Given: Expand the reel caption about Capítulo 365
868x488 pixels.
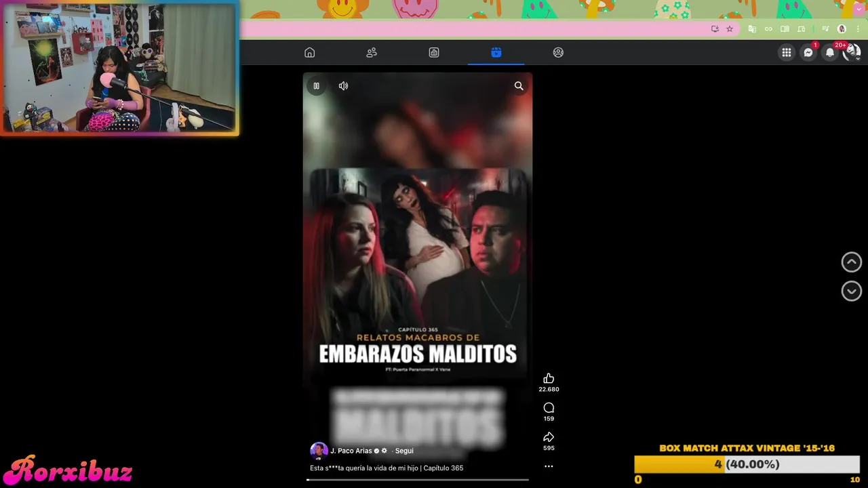Looking at the screenshot, I should [x=387, y=468].
